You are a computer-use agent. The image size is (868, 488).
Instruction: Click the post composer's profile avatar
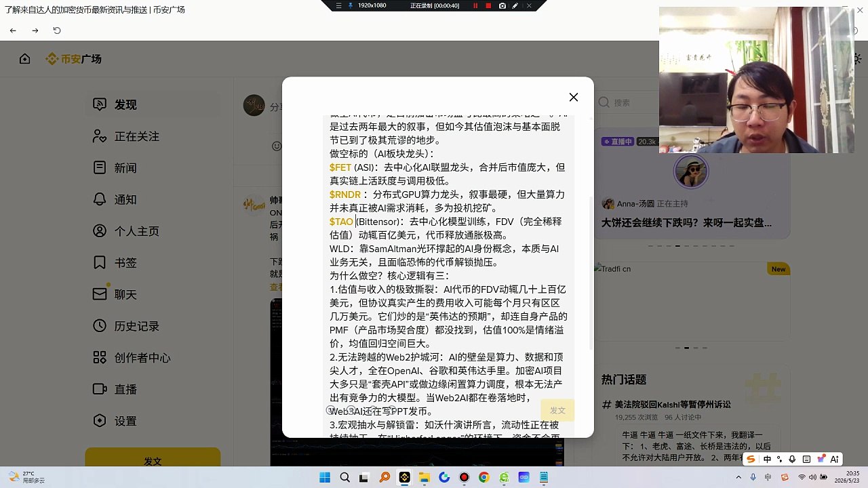(254, 105)
